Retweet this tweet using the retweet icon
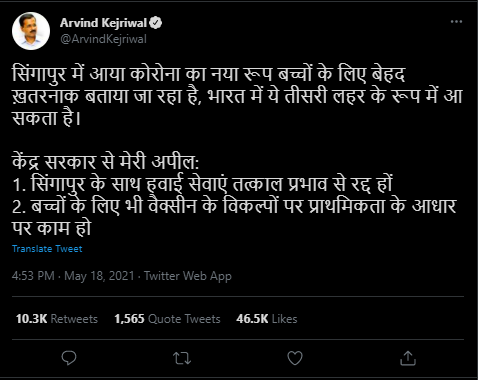Viewport: 478px width, 380px height. [x=182, y=358]
